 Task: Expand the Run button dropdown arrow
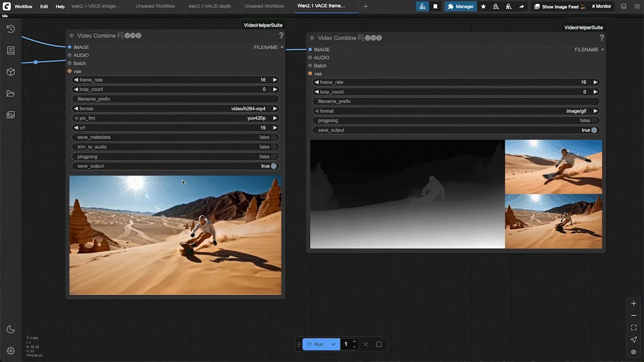coord(333,344)
